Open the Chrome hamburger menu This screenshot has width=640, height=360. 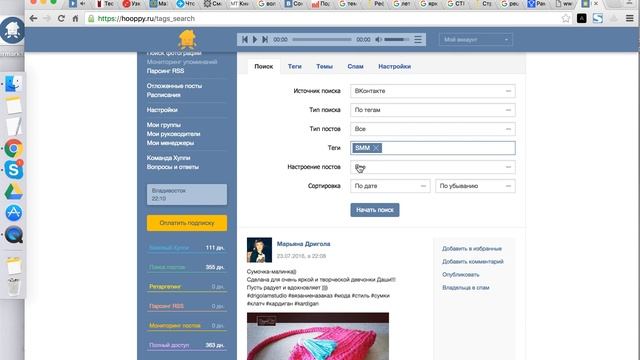click(630, 18)
